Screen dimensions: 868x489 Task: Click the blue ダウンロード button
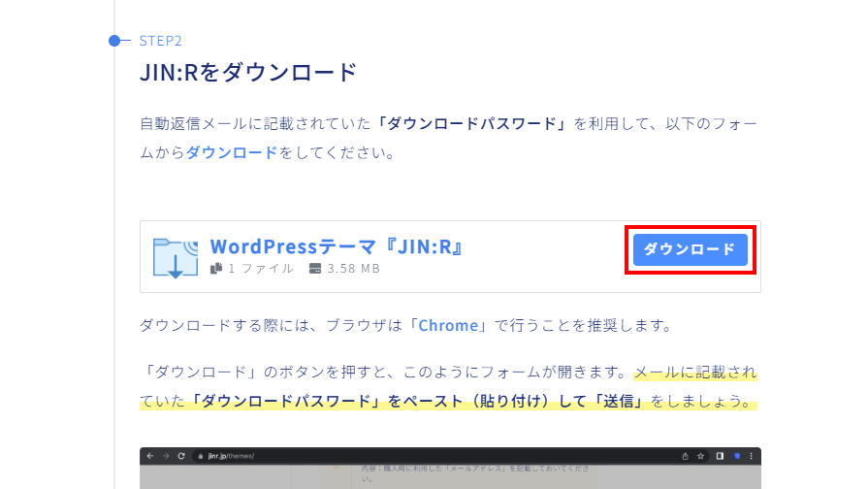click(690, 249)
